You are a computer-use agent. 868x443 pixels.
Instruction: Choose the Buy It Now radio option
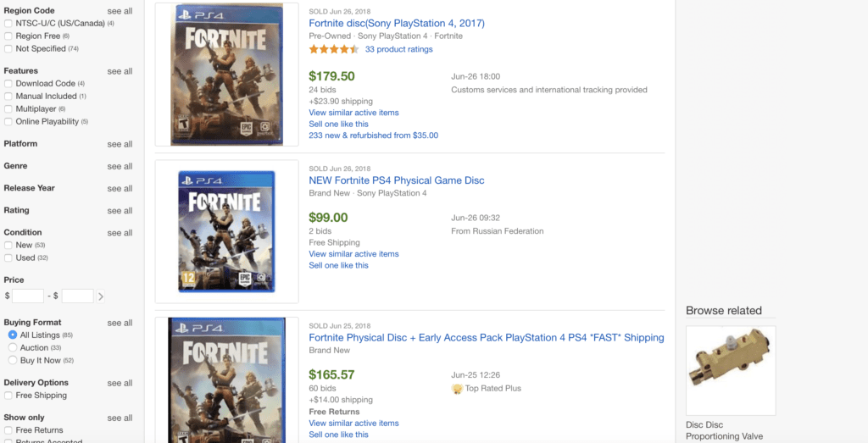pos(13,360)
